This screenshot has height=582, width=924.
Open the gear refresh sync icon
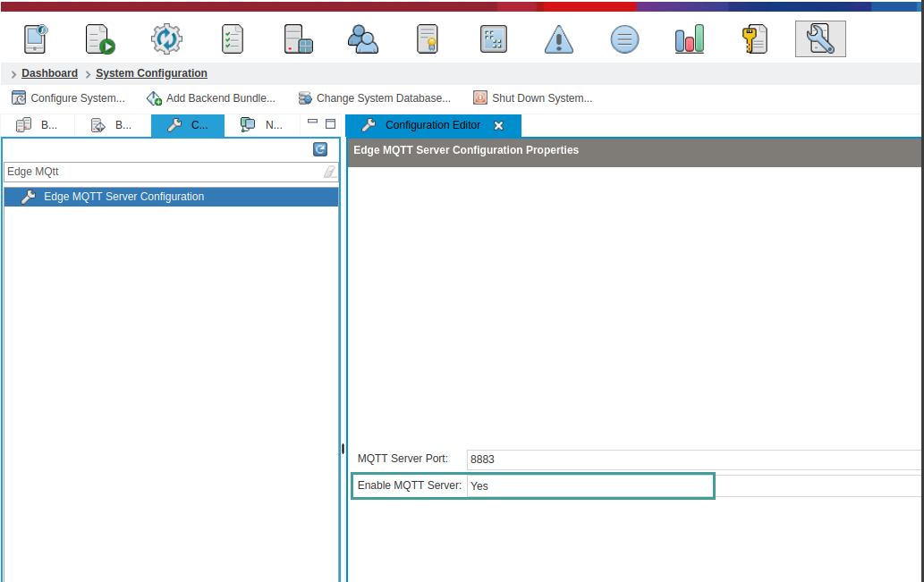pos(166,38)
